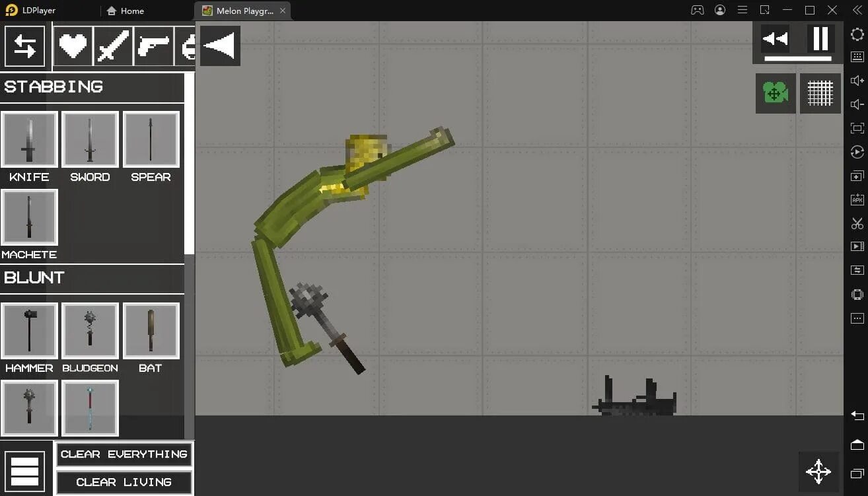Viewport: 868px width, 496px height.
Task: Click Clear Living button
Action: (x=124, y=482)
